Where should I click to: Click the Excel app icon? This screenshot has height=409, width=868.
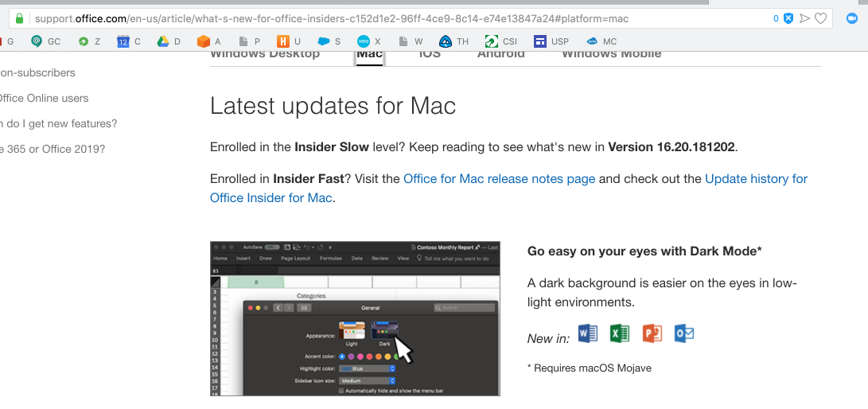click(620, 333)
